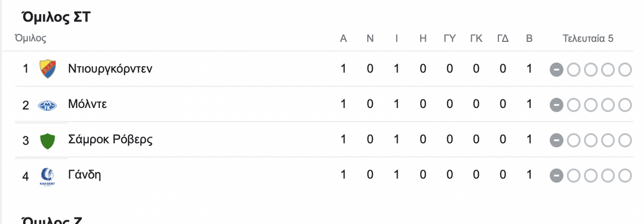
Task: Click the ΓΔ goal difference column header
Action: 503,39
